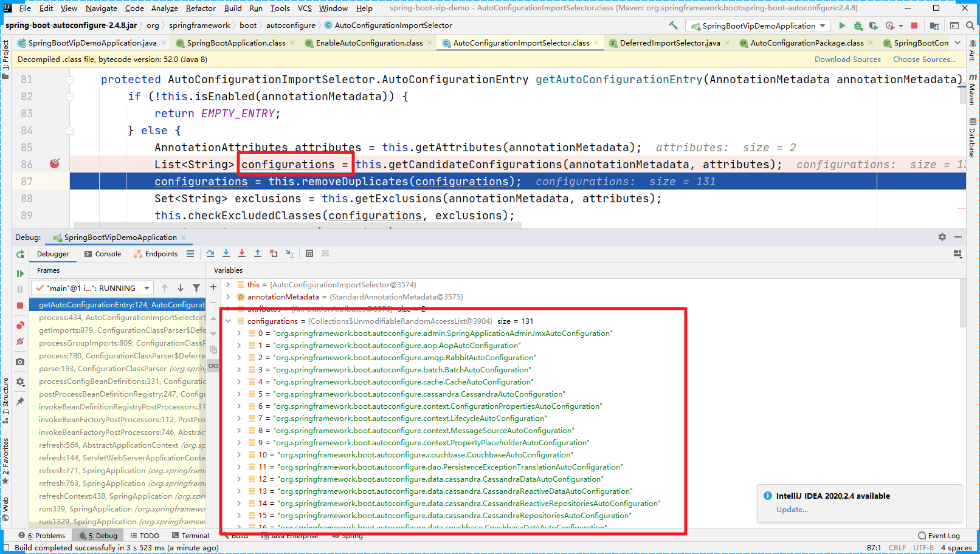Add new watch with plus icon

tap(213, 287)
